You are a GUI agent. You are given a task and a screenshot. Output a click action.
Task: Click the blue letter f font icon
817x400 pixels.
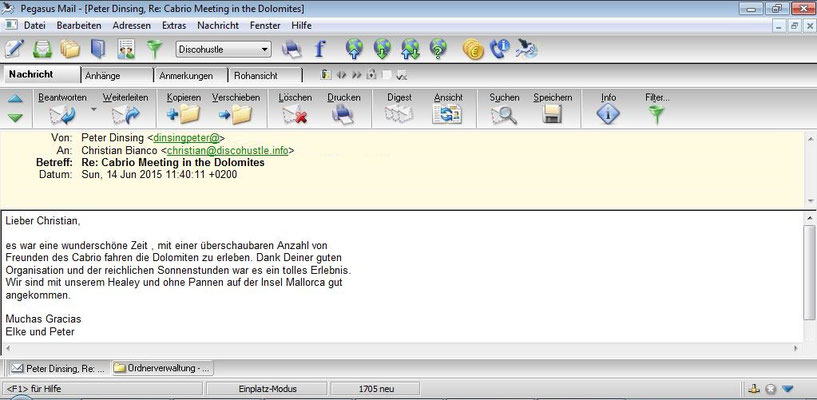pyautogui.click(x=319, y=49)
